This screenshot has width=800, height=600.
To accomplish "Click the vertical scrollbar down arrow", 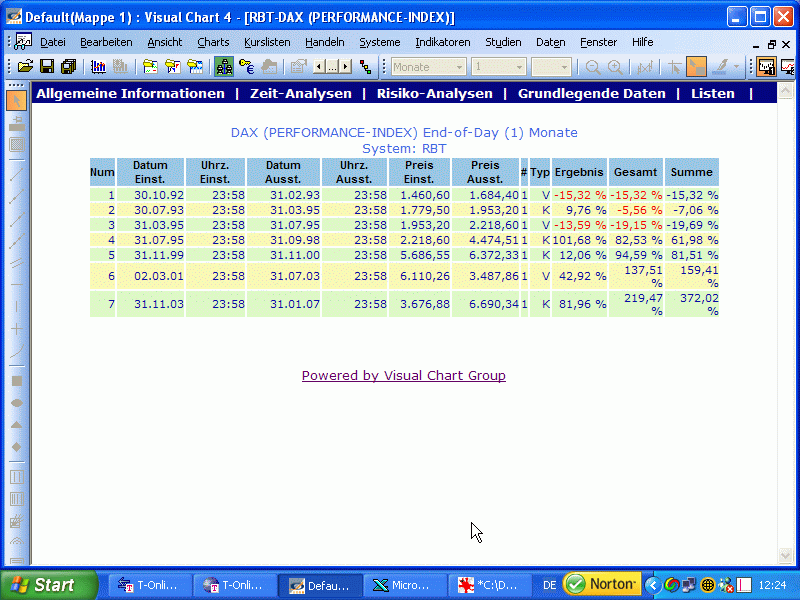I will point(785,556).
